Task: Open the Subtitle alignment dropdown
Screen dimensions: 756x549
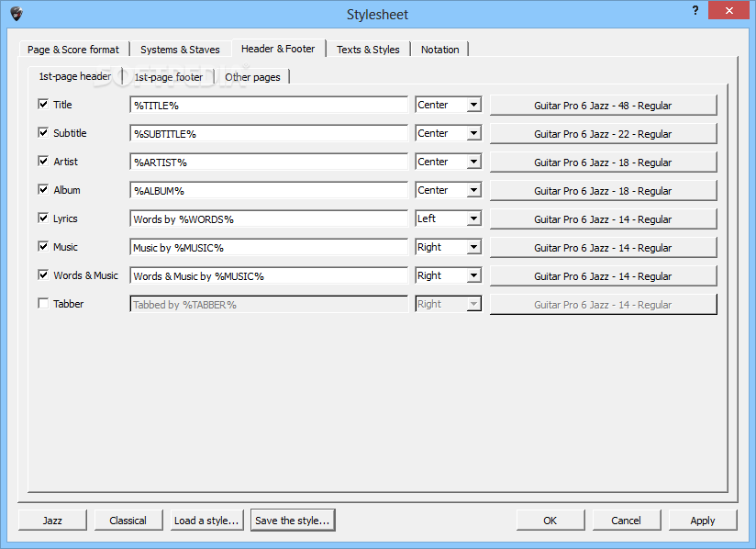Action: (449, 133)
